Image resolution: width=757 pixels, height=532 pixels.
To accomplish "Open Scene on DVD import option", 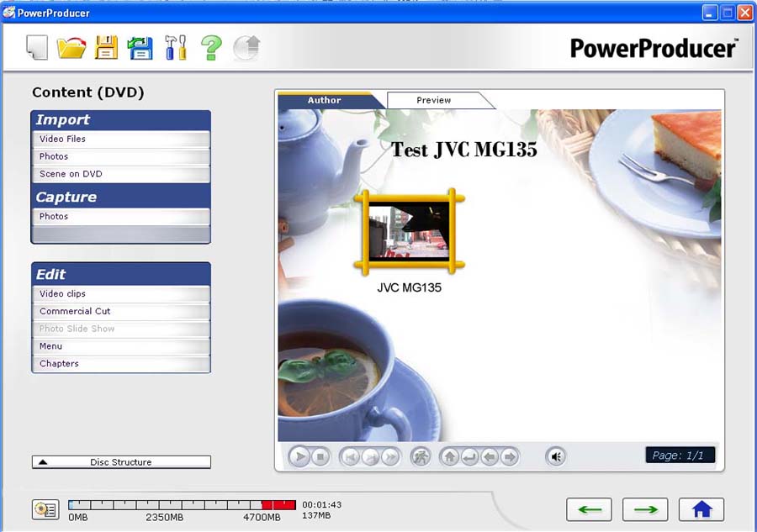I will coord(121,175).
